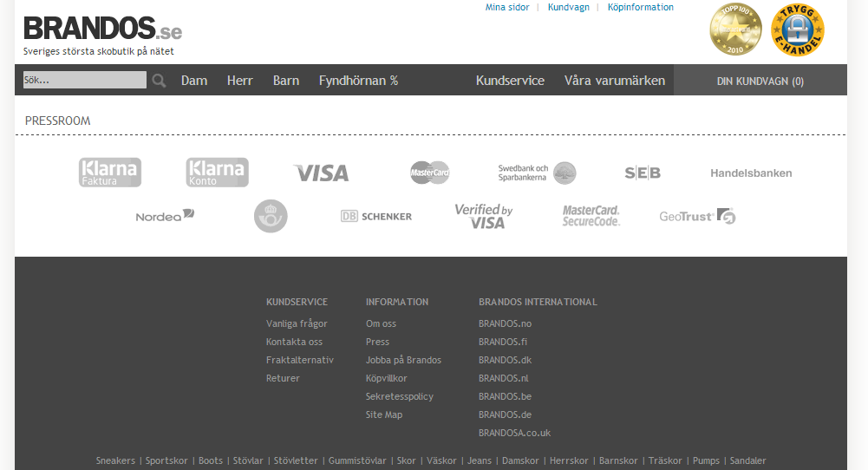Viewport: 868px width, 470px height.
Task: Click the Trygg E-handel padlock badge
Action: (798, 29)
